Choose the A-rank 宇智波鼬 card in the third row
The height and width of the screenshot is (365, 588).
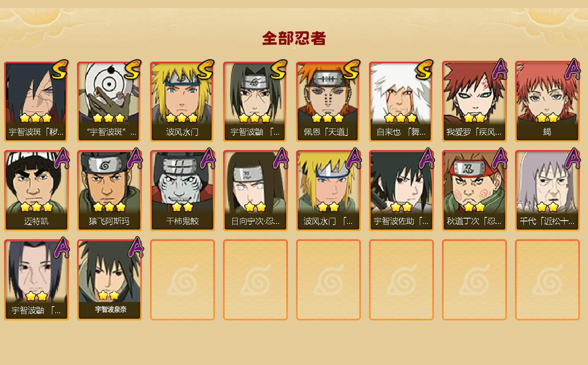pos(36,280)
